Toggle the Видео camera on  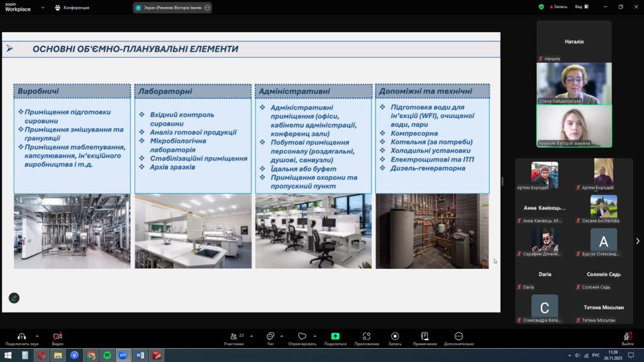pos(57,336)
